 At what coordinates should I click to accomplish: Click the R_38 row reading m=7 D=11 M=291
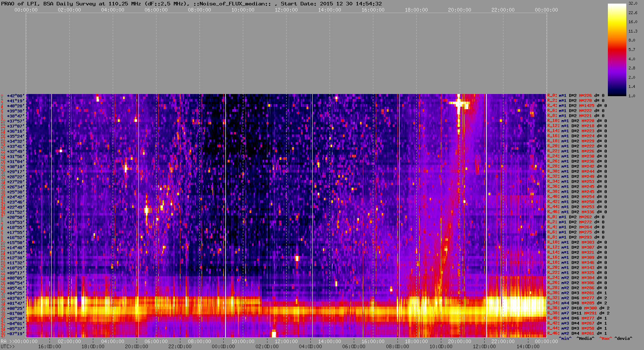click(x=579, y=313)
